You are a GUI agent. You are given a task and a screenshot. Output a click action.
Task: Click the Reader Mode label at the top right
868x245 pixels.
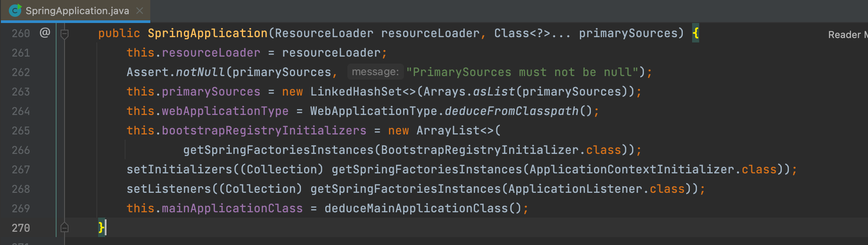point(848,34)
